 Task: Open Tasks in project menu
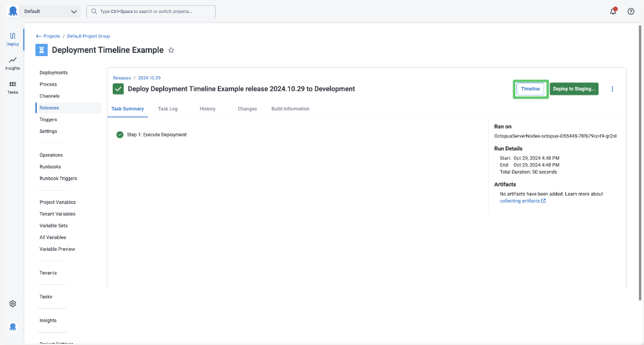pos(46,297)
